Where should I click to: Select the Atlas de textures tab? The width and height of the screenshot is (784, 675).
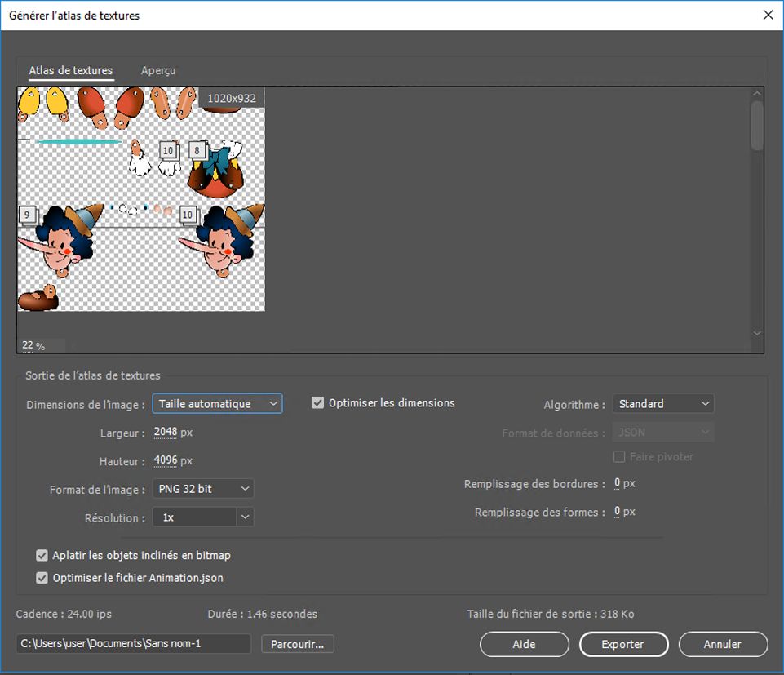point(71,71)
